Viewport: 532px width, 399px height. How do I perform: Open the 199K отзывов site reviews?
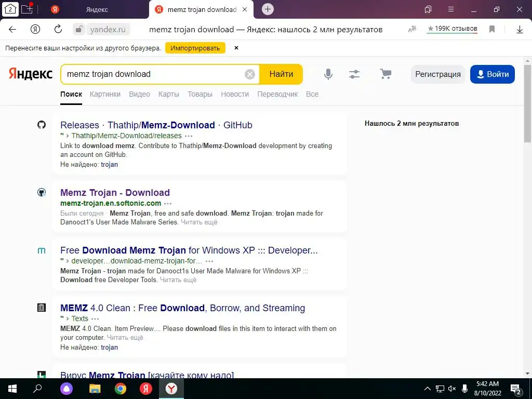tap(453, 29)
